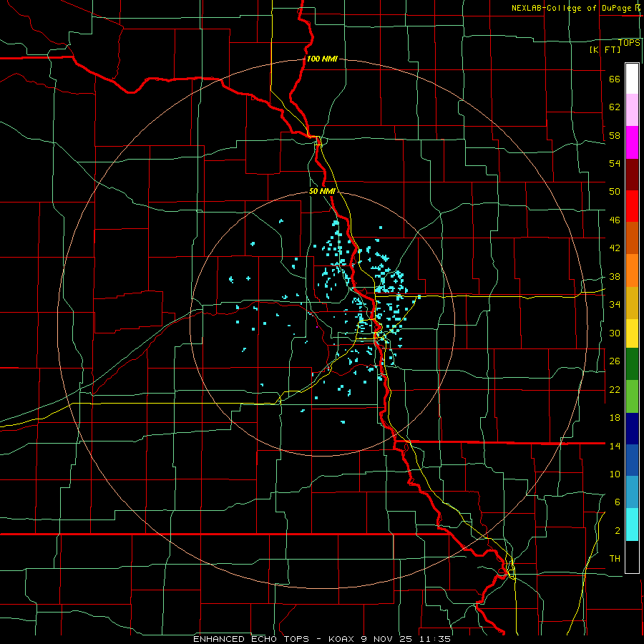The width and height of the screenshot is (644, 644).
Task: Select the dark orange legend swatch
Action: [x=632, y=238]
